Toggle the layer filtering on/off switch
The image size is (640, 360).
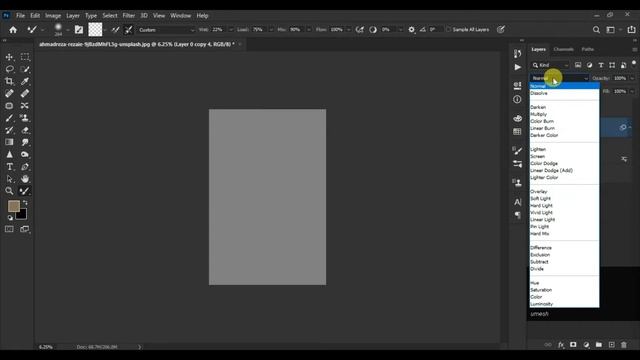[633, 63]
